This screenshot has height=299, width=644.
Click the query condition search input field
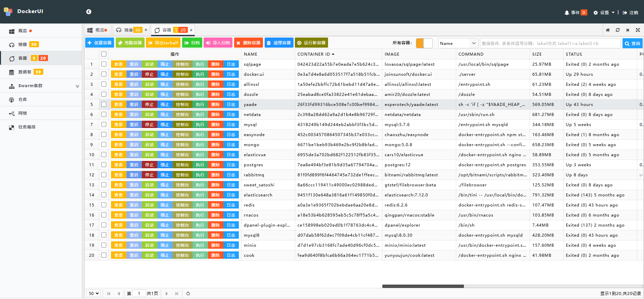(x=550, y=43)
